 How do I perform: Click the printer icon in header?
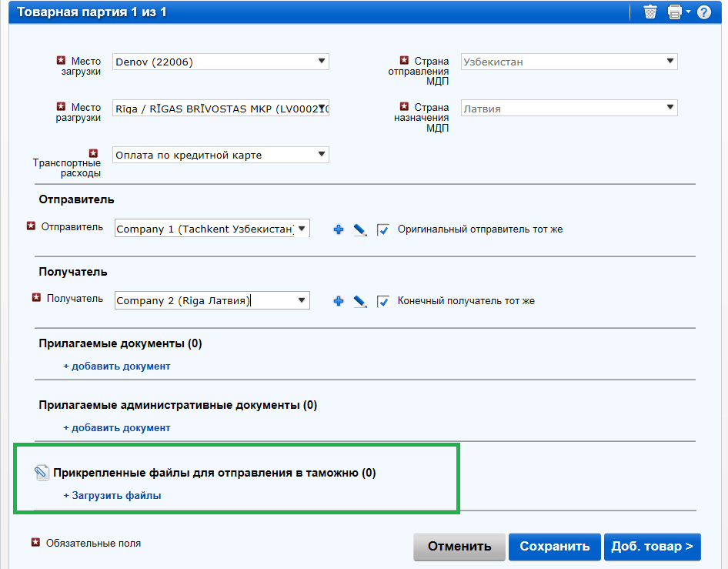click(675, 12)
